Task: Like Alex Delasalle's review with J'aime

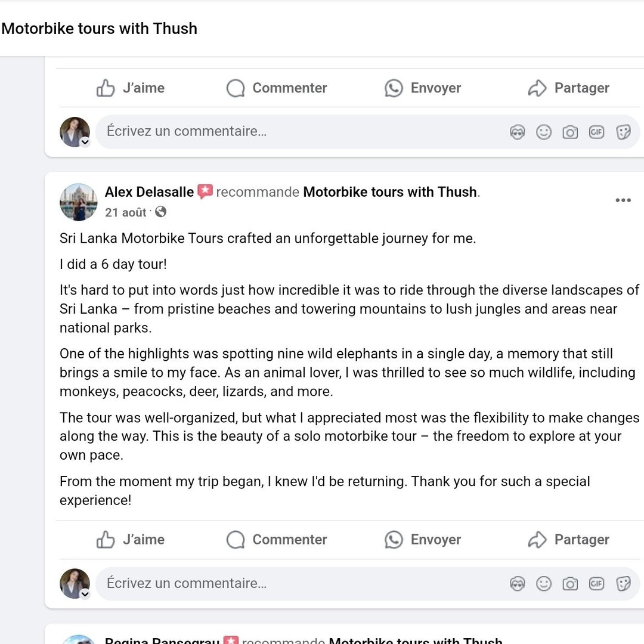Action: click(131, 540)
